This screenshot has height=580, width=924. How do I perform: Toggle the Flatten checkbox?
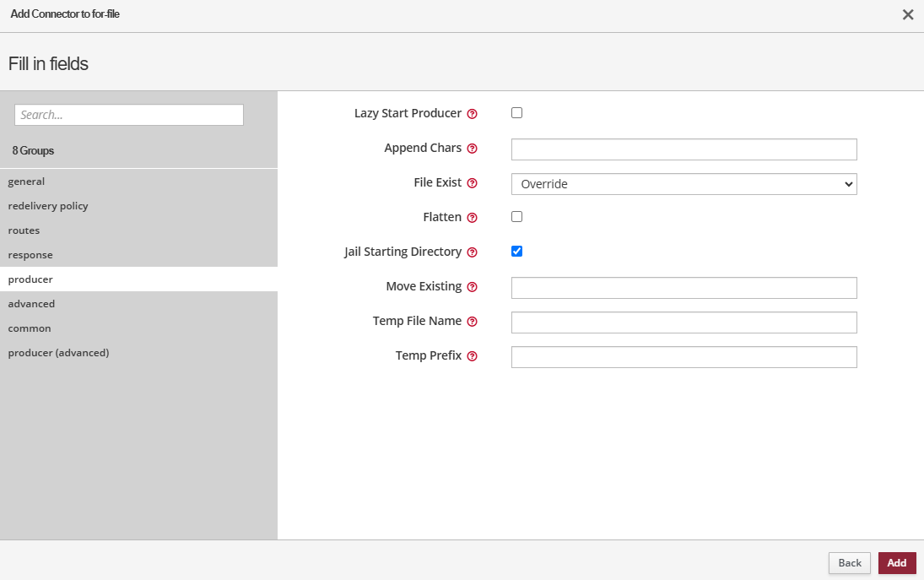517,217
